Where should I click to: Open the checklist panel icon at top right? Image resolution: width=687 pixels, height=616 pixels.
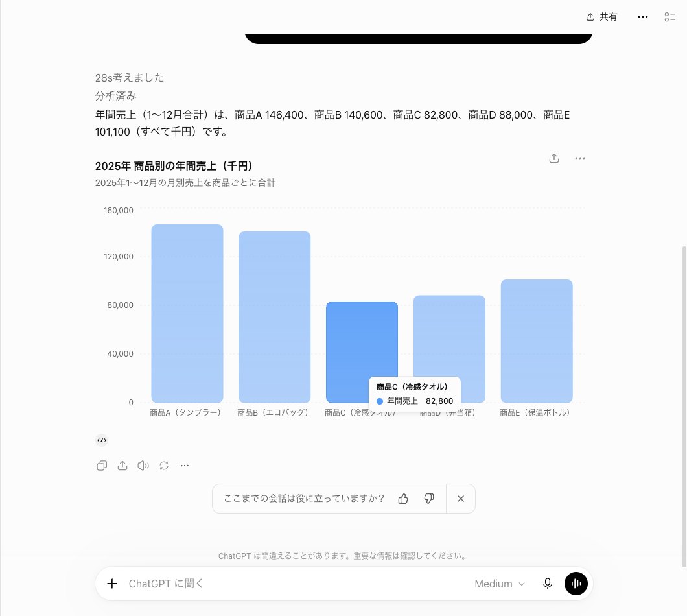point(670,17)
